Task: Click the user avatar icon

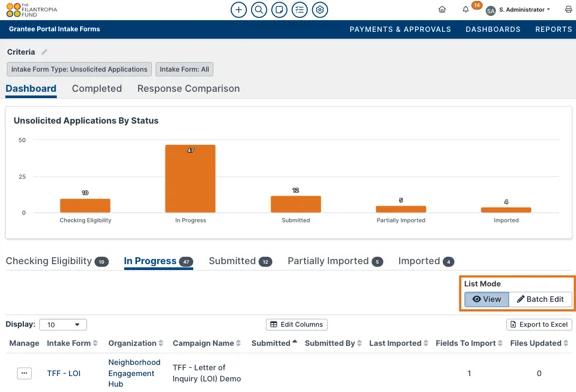Action: coord(491,11)
